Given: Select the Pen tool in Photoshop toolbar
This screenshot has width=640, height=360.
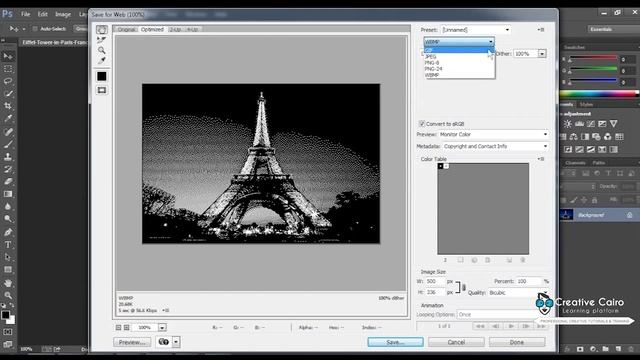Looking at the screenshot, I should click(8, 232).
